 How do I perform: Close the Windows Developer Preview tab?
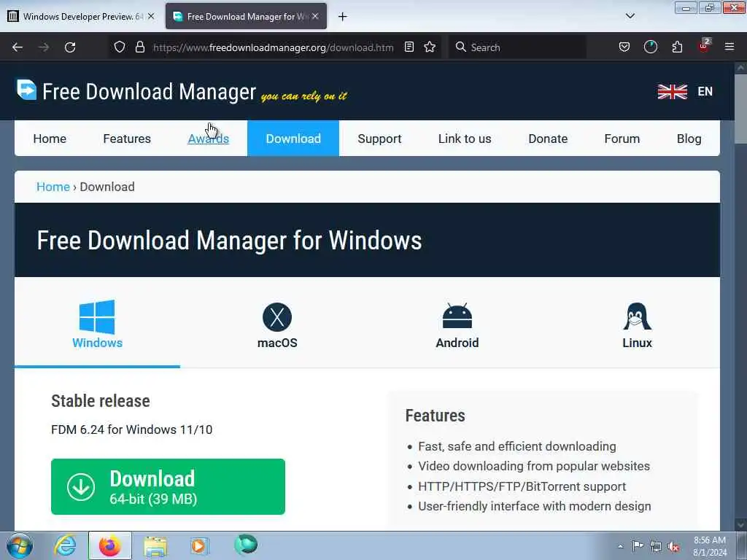(x=150, y=16)
